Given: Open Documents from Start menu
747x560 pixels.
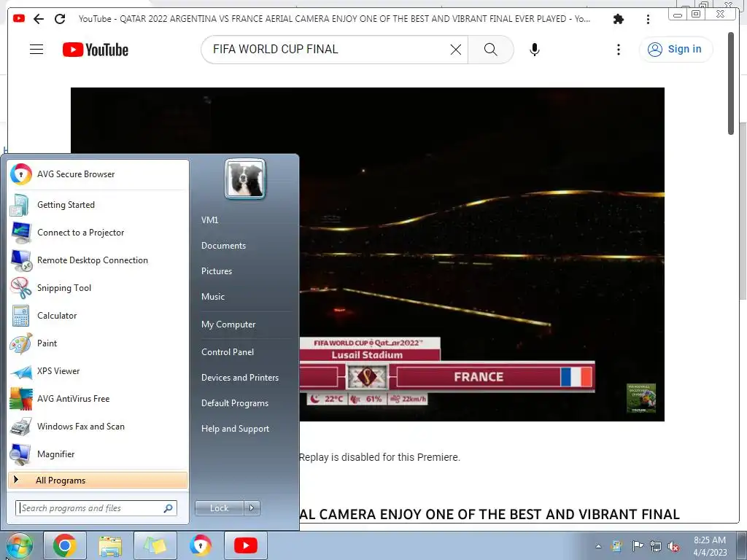Looking at the screenshot, I should pos(223,246).
